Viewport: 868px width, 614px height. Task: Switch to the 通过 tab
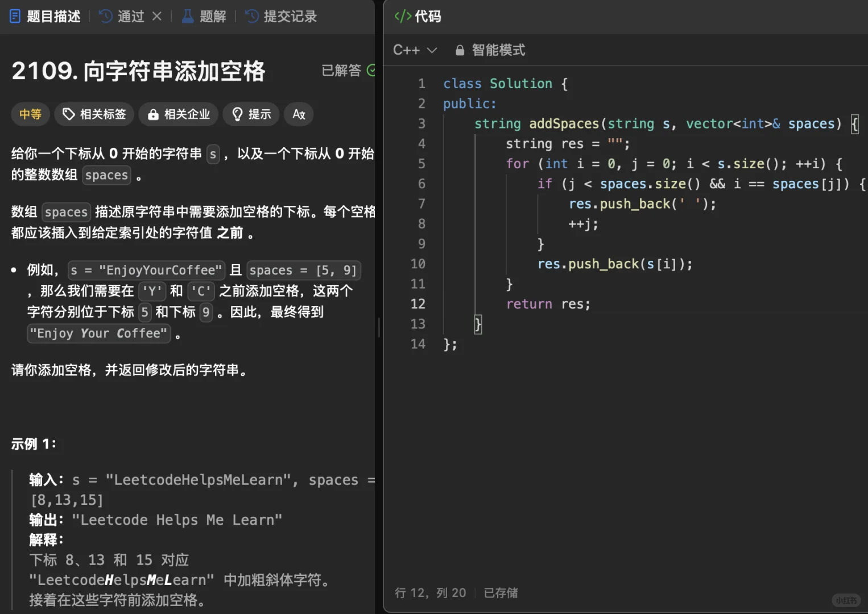coord(122,16)
